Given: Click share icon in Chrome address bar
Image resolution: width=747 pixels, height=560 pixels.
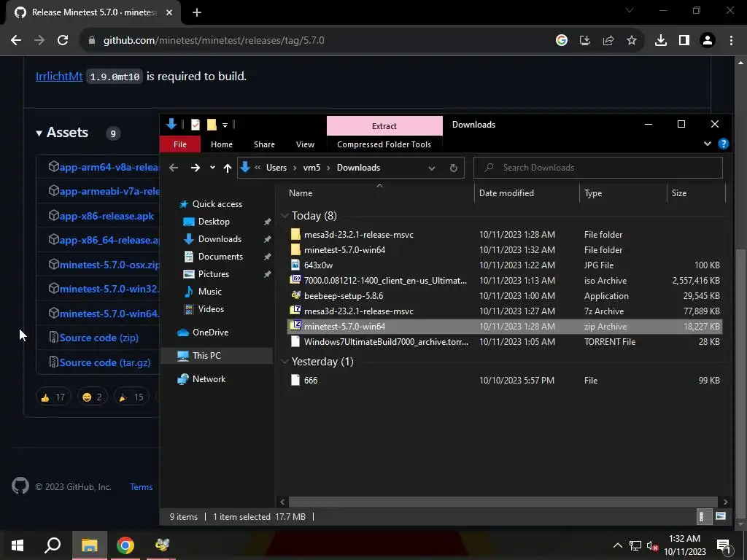Looking at the screenshot, I should pos(608,40).
